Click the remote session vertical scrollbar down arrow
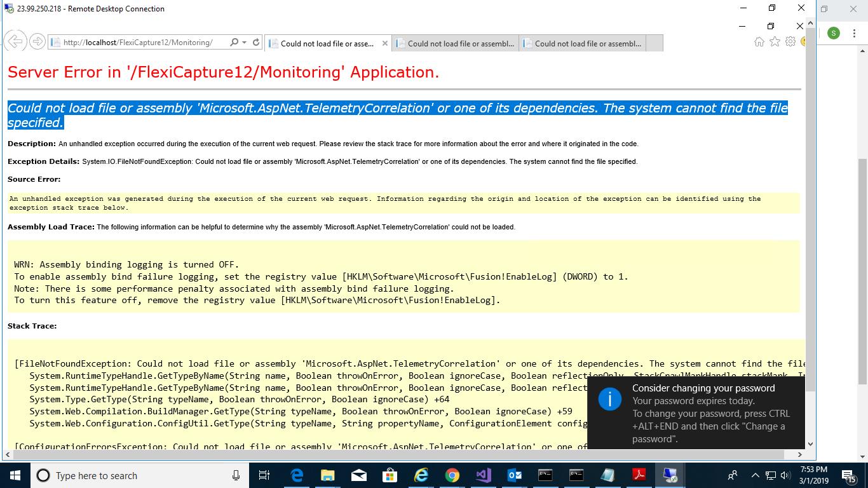The height and width of the screenshot is (488, 868). 810,444
